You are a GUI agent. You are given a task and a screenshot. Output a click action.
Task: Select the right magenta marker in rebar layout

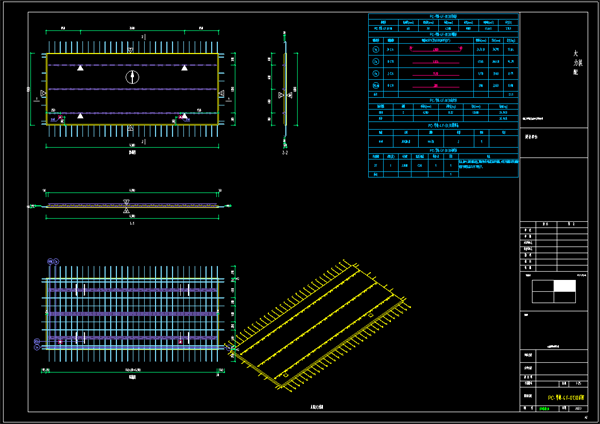pyautogui.click(x=180, y=342)
